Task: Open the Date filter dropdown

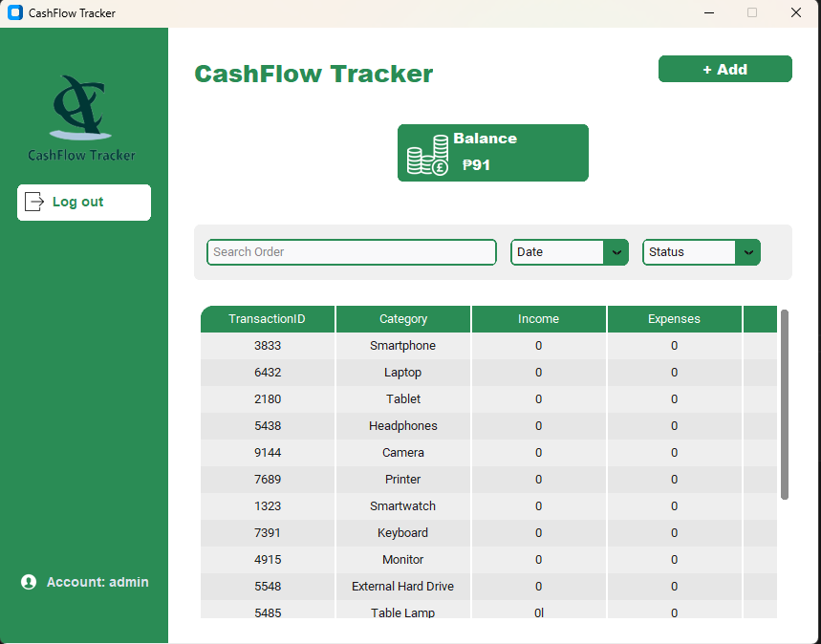Action: pyautogui.click(x=569, y=252)
